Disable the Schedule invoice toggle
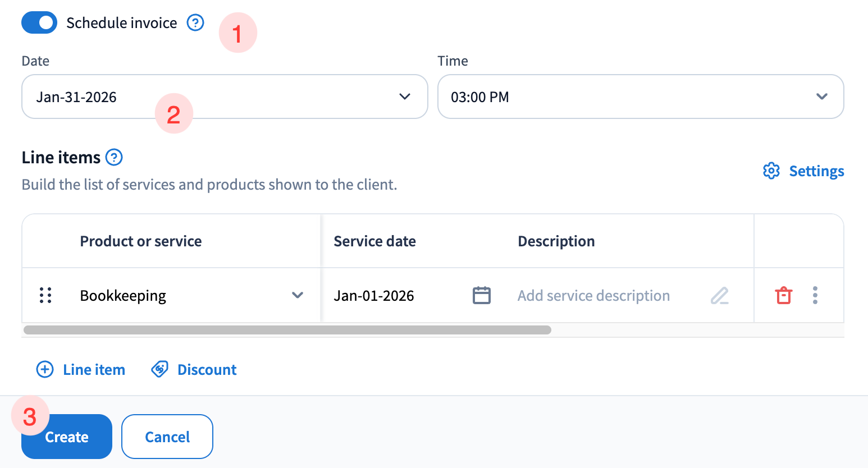This screenshot has height=468, width=868. [x=39, y=23]
